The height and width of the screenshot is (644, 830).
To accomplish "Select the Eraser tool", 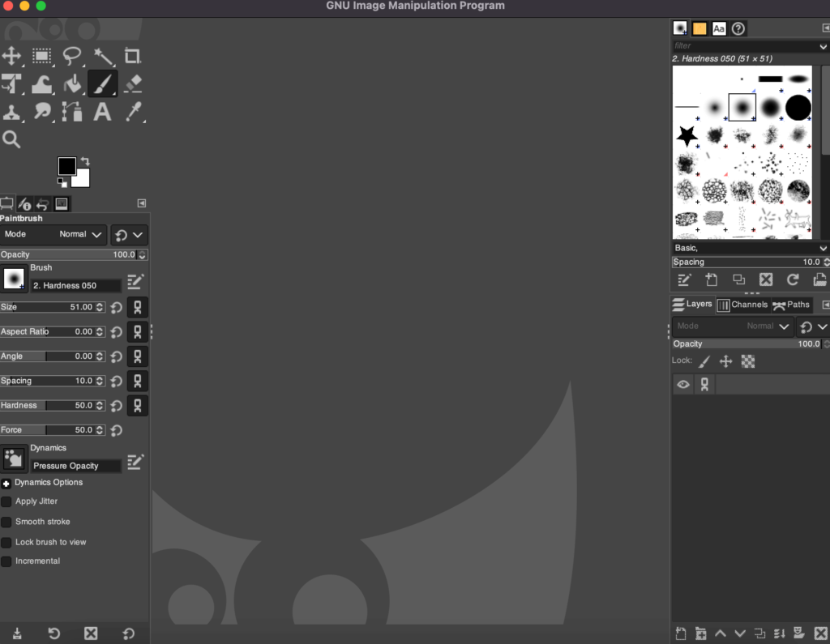I will [131, 83].
